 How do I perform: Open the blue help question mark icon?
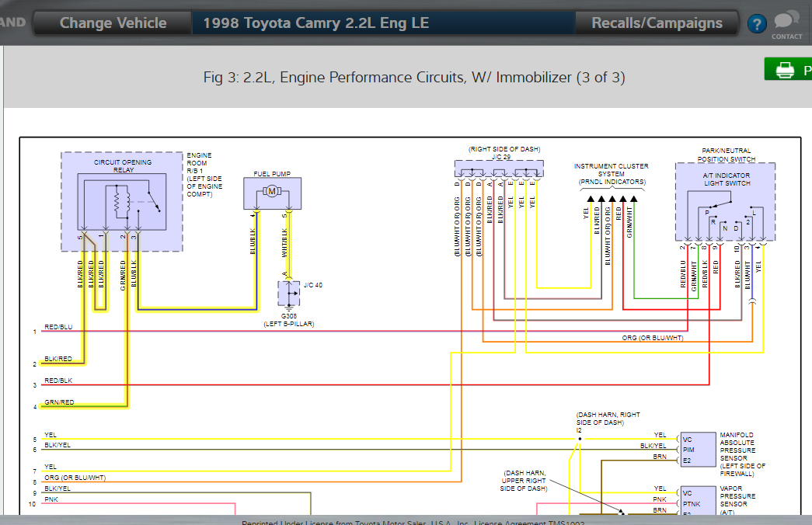756,24
